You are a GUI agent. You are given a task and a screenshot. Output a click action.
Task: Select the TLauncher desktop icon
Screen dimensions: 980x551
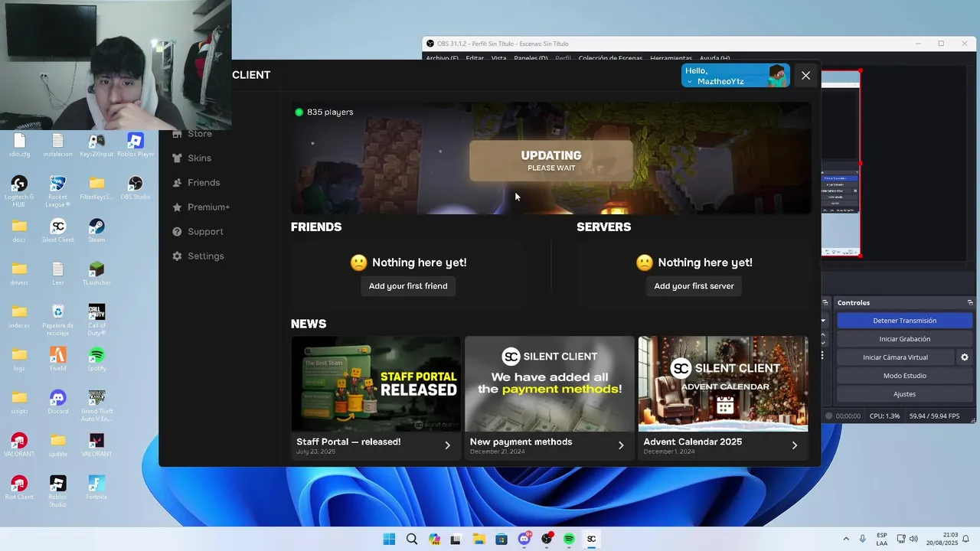(x=96, y=274)
